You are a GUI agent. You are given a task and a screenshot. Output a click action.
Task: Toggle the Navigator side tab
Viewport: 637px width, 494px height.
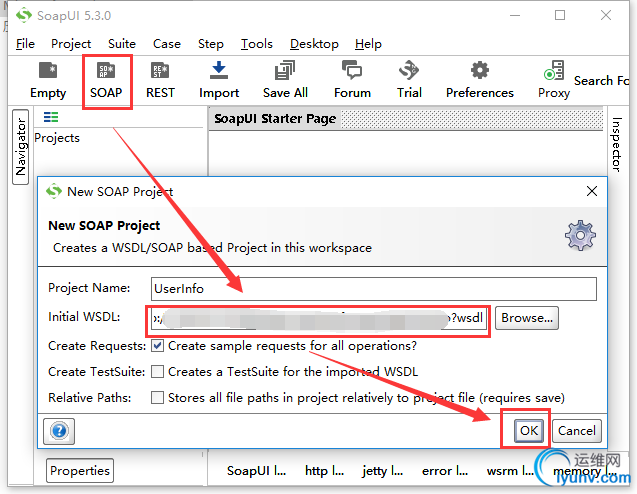21,147
